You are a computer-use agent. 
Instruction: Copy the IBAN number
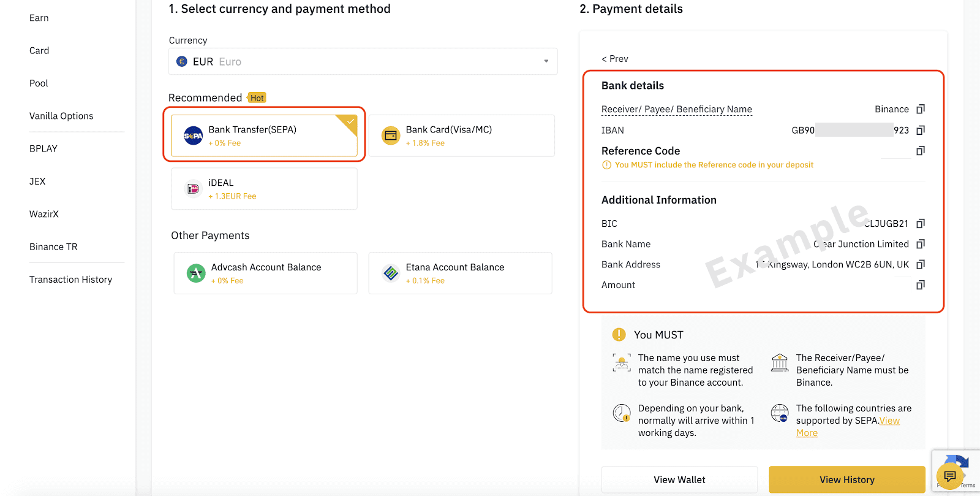[x=920, y=130]
